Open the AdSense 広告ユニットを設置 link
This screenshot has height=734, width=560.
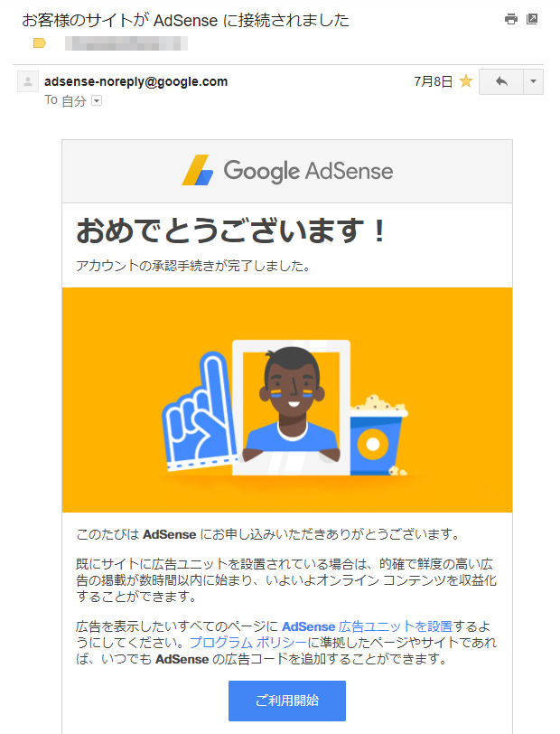pos(368,626)
